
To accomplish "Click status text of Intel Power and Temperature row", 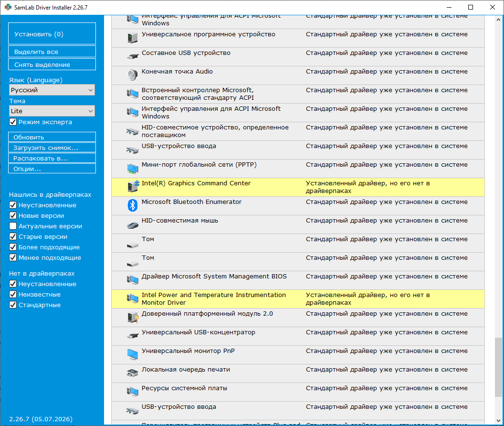I will pyautogui.click(x=367, y=298).
